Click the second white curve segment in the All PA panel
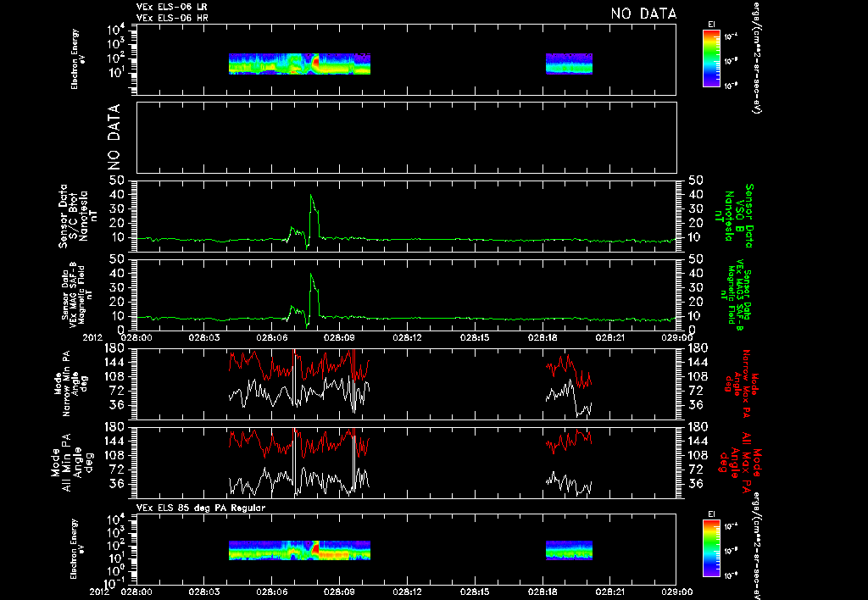Viewport: 868px width, 600px height. [x=569, y=484]
